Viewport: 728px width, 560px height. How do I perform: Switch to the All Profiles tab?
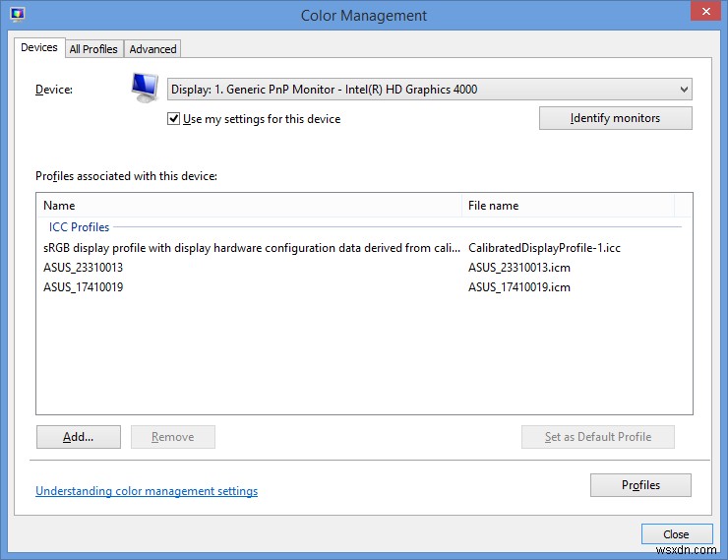(x=93, y=49)
